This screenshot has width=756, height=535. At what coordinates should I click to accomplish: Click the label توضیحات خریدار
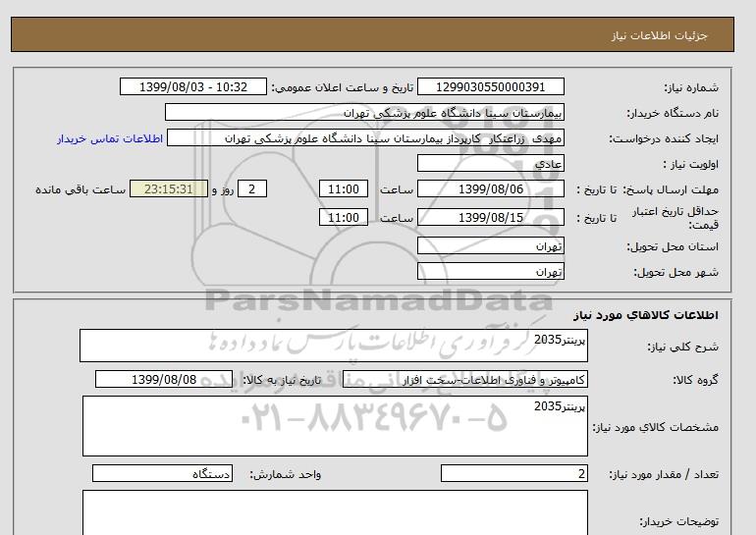tap(678, 521)
